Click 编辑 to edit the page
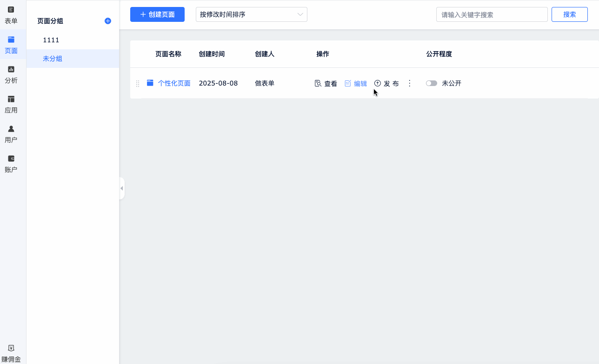 [x=356, y=84]
